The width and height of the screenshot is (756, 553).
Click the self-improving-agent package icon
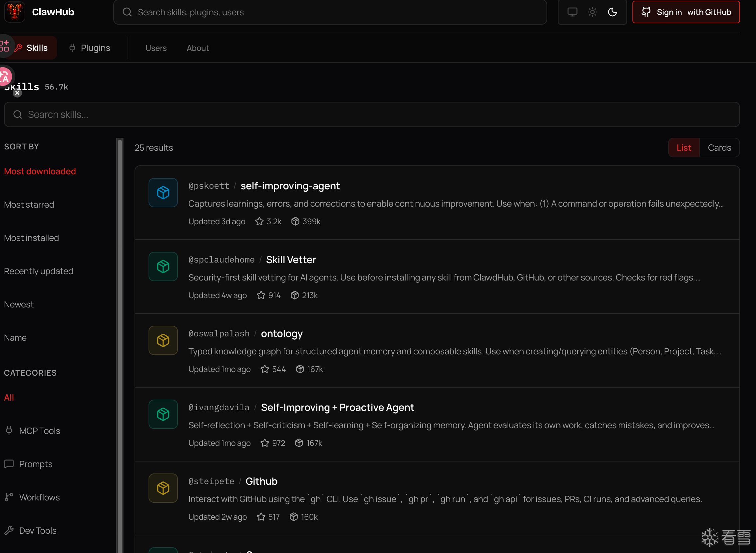(163, 193)
